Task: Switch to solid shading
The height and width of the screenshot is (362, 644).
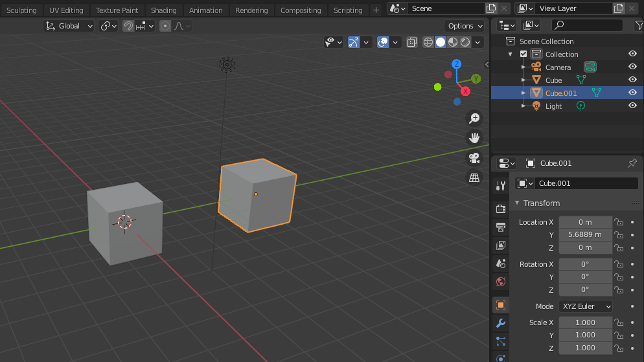Action: (x=441, y=42)
